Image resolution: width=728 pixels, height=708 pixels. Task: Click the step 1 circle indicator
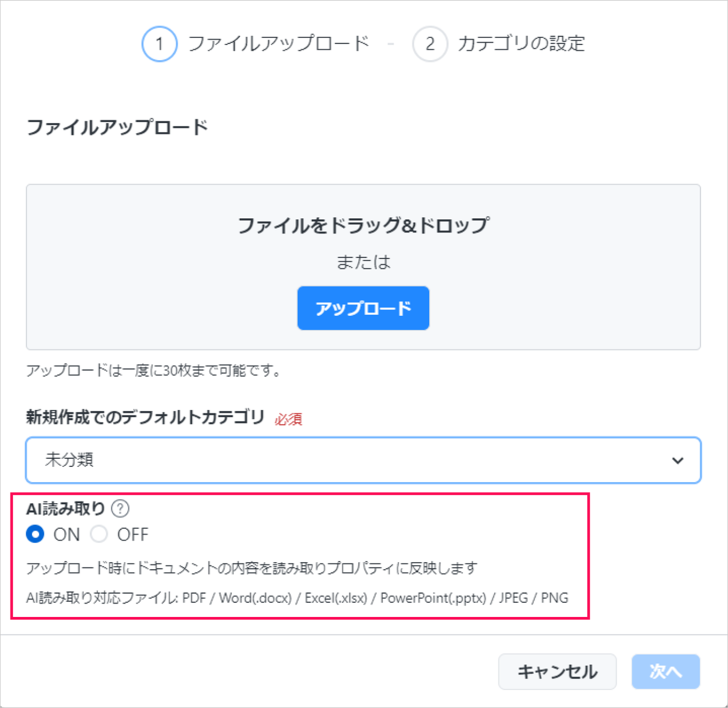(x=159, y=44)
